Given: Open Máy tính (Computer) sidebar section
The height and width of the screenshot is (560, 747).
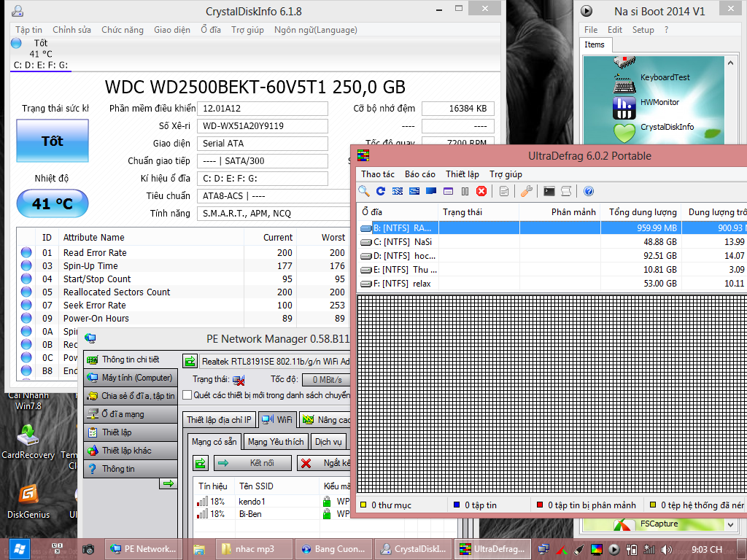Looking at the screenshot, I should pyautogui.click(x=131, y=378).
